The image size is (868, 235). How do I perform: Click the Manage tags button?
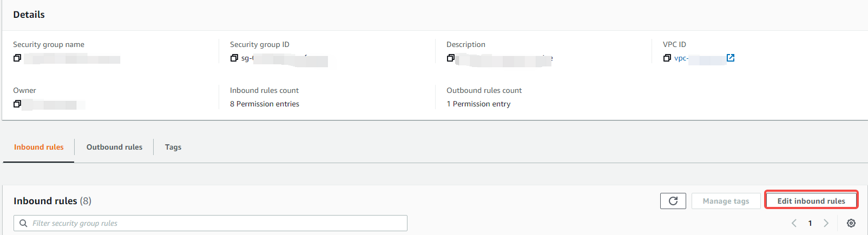pos(726,201)
